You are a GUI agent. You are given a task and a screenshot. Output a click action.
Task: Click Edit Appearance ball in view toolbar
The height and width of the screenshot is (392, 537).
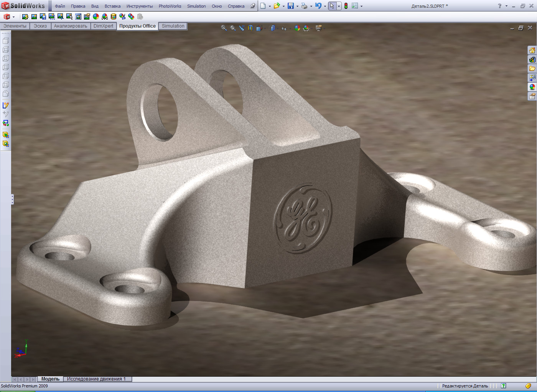(297, 28)
